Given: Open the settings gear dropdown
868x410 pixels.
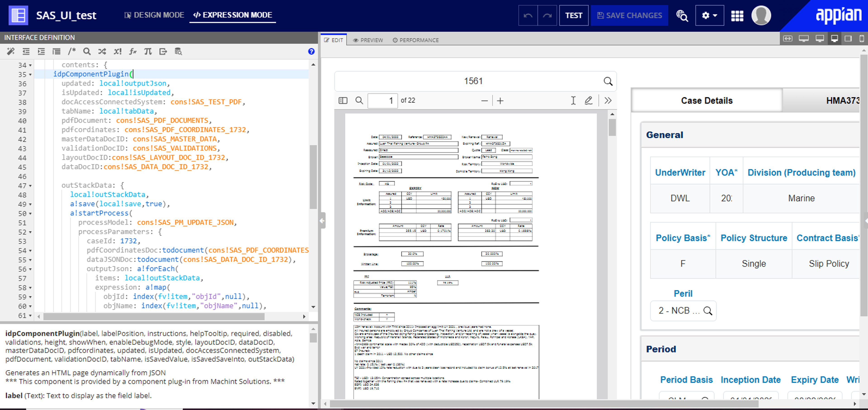Looking at the screenshot, I should tap(709, 16).
